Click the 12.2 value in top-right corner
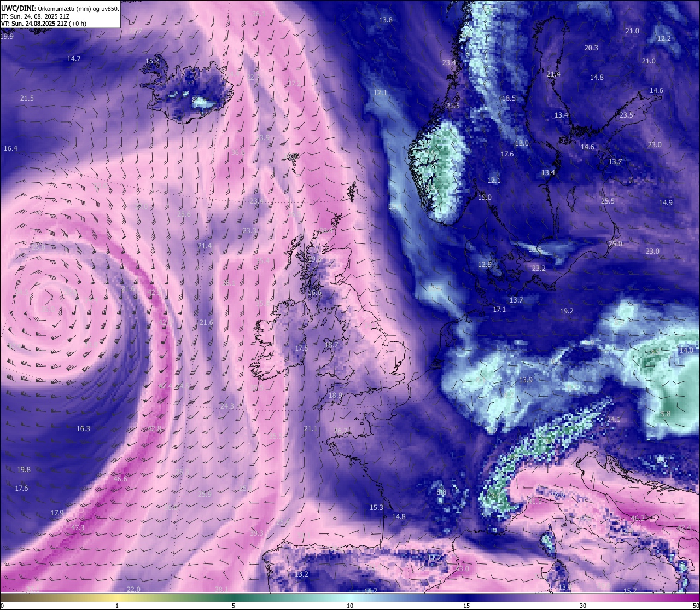700x610 pixels. click(664, 39)
